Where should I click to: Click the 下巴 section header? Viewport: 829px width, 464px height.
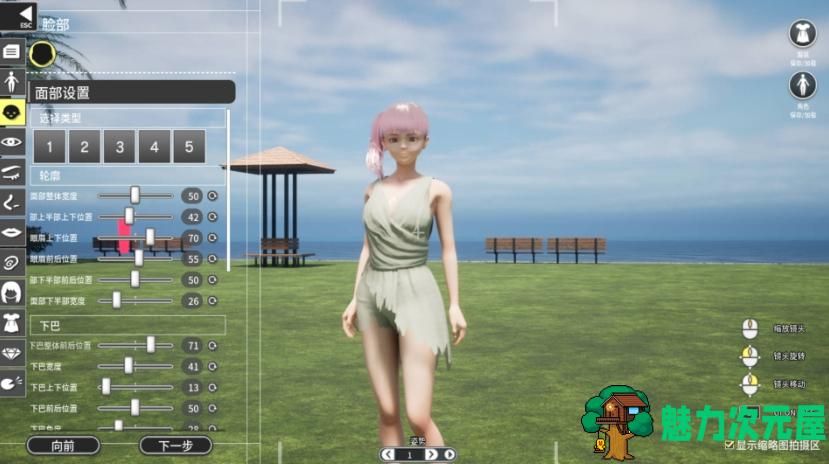point(127,326)
